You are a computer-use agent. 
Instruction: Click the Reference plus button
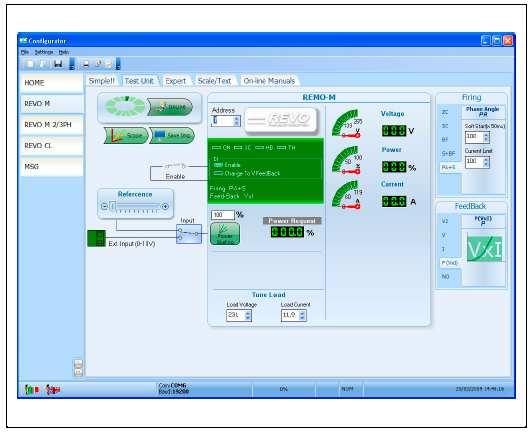165,206
